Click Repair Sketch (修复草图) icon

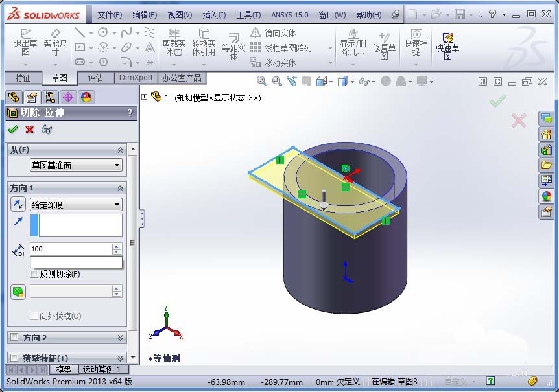click(384, 46)
